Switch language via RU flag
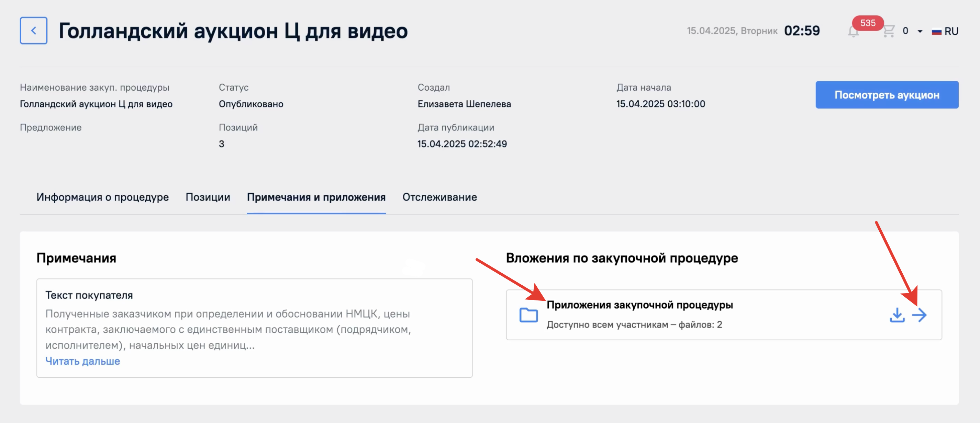980x423 pixels. point(945,31)
